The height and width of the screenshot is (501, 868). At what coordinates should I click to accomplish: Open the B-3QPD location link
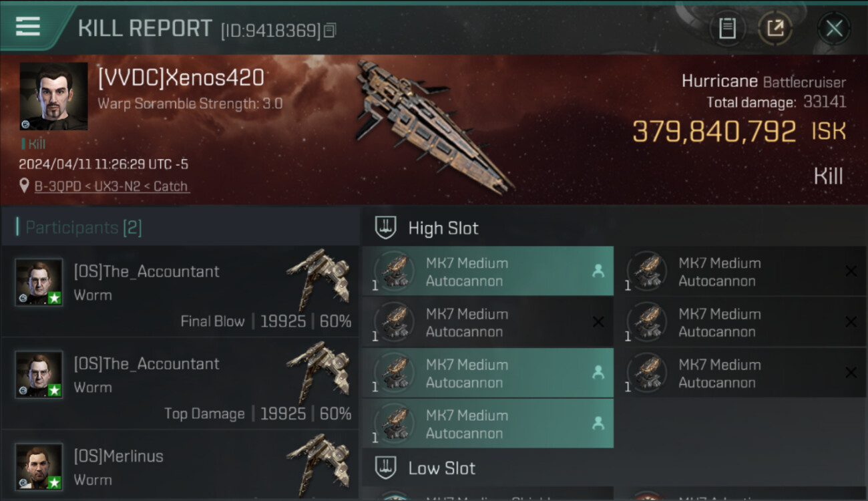click(x=112, y=186)
